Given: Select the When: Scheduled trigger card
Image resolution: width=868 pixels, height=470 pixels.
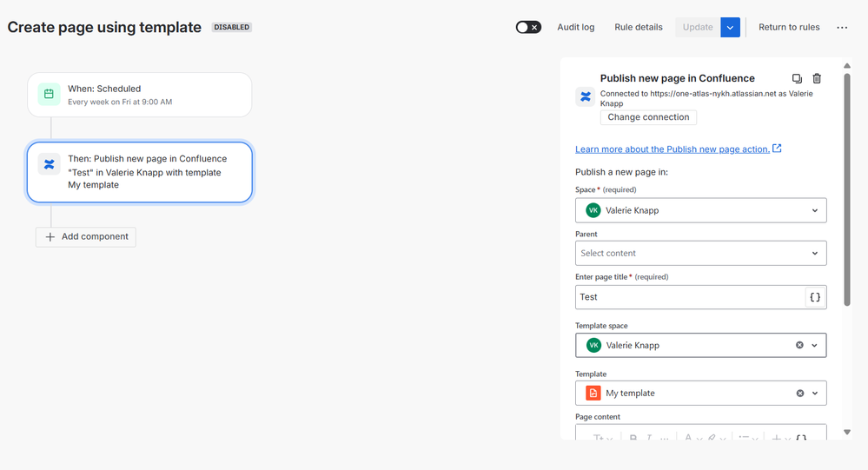Looking at the screenshot, I should click(x=140, y=95).
